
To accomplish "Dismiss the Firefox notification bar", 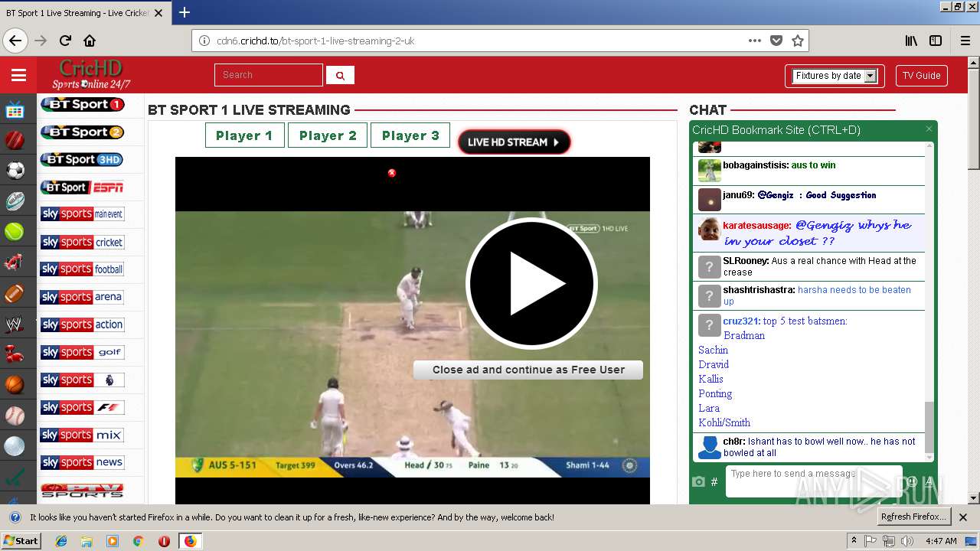I will pyautogui.click(x=963, y=517).
